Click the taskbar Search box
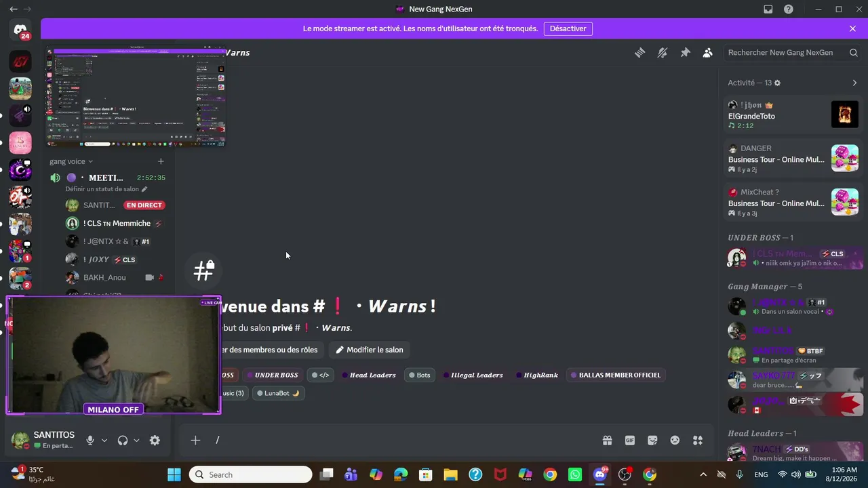868x488 pixels. pos(250,474)
